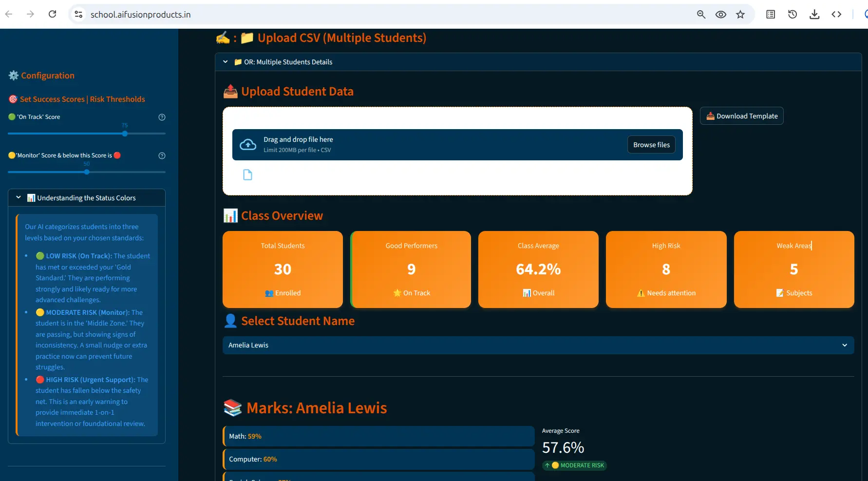Click the High Risk count 8
The width and height of the screenshot is (868, 481).
click(x=666, y=269)
